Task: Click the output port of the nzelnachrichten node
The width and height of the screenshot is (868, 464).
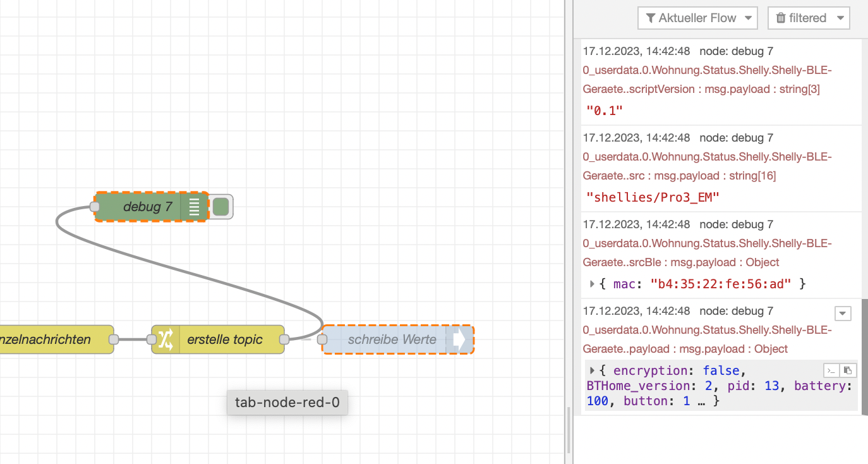Action: 114,339
